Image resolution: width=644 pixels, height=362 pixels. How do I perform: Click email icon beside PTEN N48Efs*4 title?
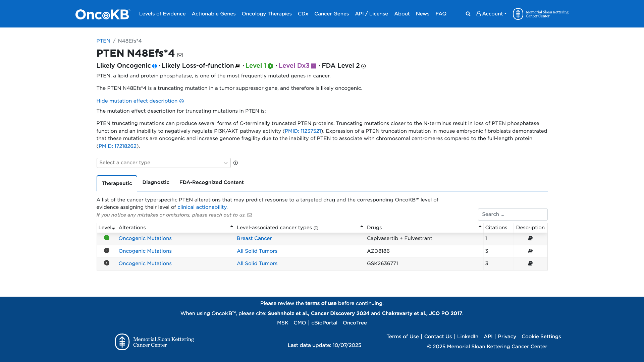pyautogui.click(x=180, y=55)
